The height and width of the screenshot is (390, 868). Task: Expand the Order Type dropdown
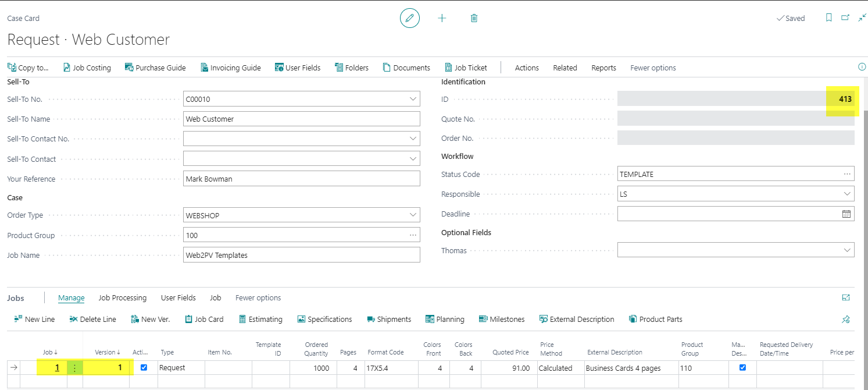point(413,215)
